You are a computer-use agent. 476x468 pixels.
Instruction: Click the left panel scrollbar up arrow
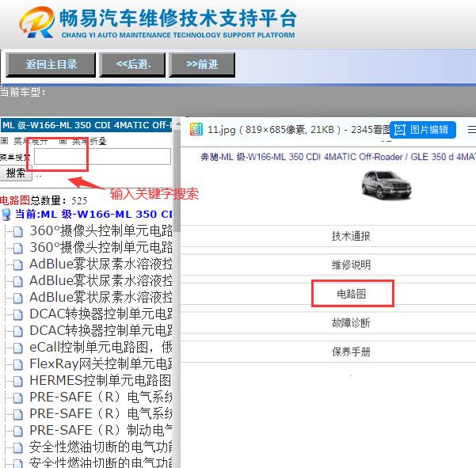pyautogui.click(x=177, y=124)
